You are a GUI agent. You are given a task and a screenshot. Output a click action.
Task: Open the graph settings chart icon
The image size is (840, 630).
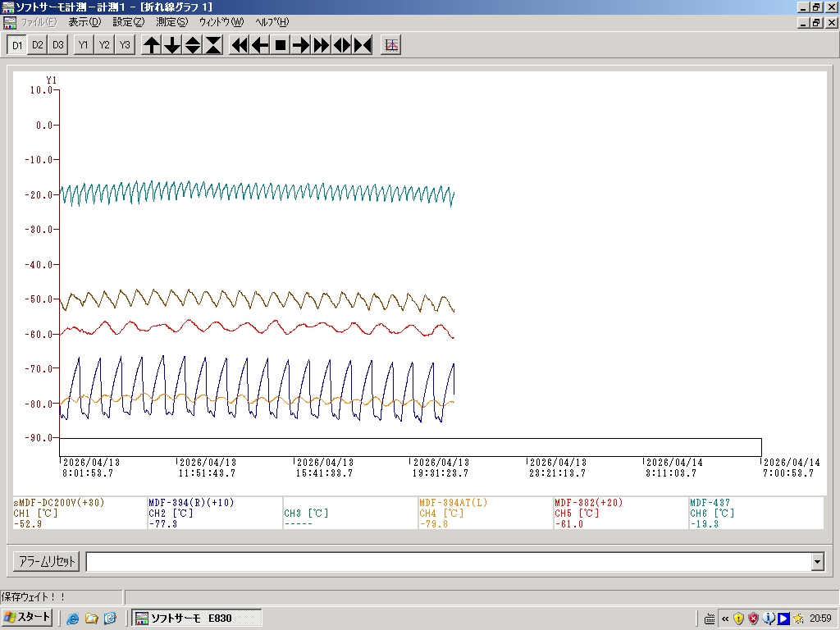click(x=391, y=45)
